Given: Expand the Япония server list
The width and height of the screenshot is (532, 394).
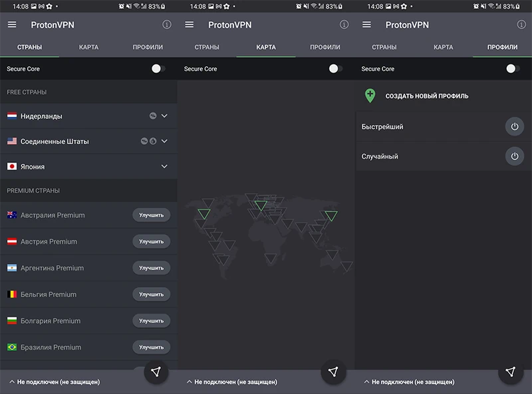Looking at the screenshot, I should (x=164, y=167).
